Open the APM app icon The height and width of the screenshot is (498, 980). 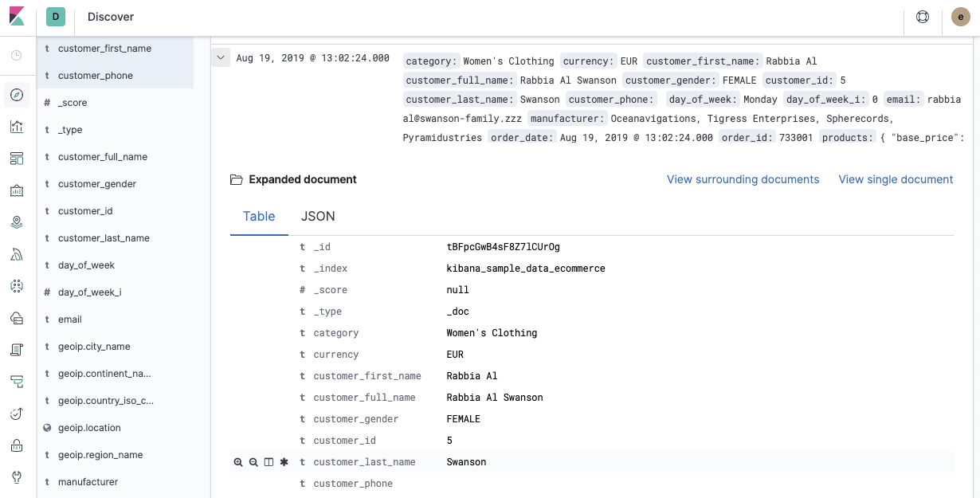pos(17,382)
